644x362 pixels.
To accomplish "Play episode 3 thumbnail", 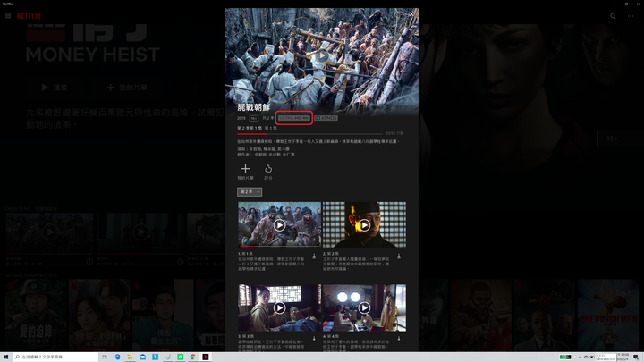I will (x=279, y=307).
